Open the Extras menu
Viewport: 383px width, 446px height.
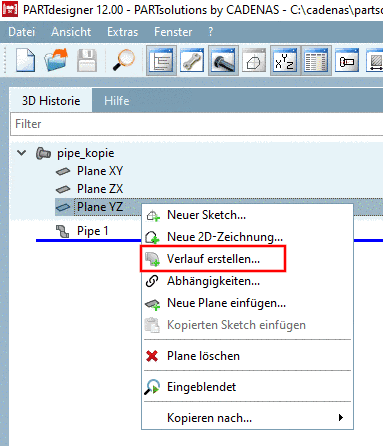122,32
